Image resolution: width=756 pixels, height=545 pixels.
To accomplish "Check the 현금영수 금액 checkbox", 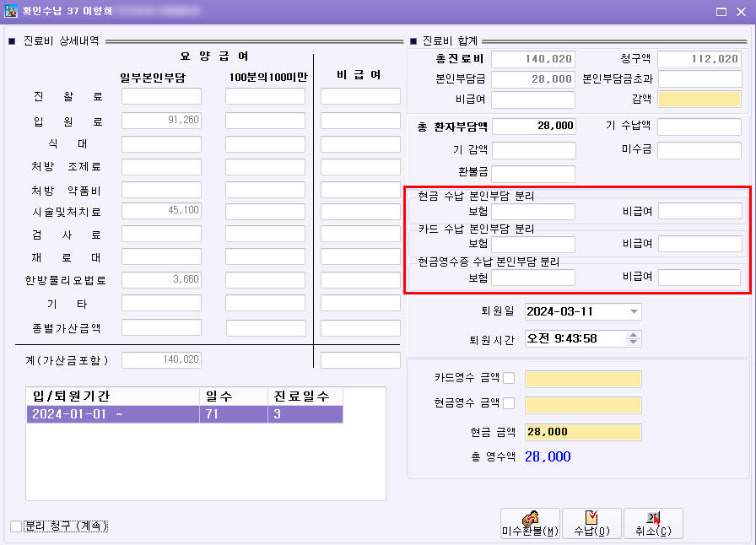I will 509,404.
